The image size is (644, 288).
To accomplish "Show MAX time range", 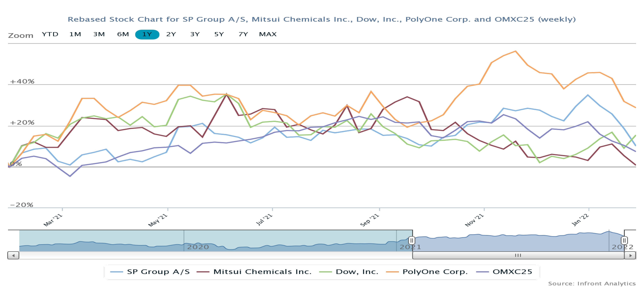I will (x=268, y=34).
